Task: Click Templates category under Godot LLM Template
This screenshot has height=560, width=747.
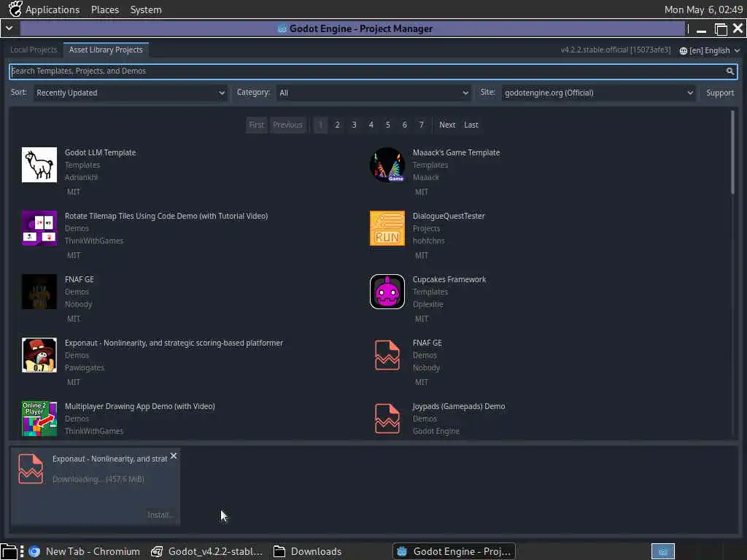Action: pyautogui.click(x=82, y=165)
